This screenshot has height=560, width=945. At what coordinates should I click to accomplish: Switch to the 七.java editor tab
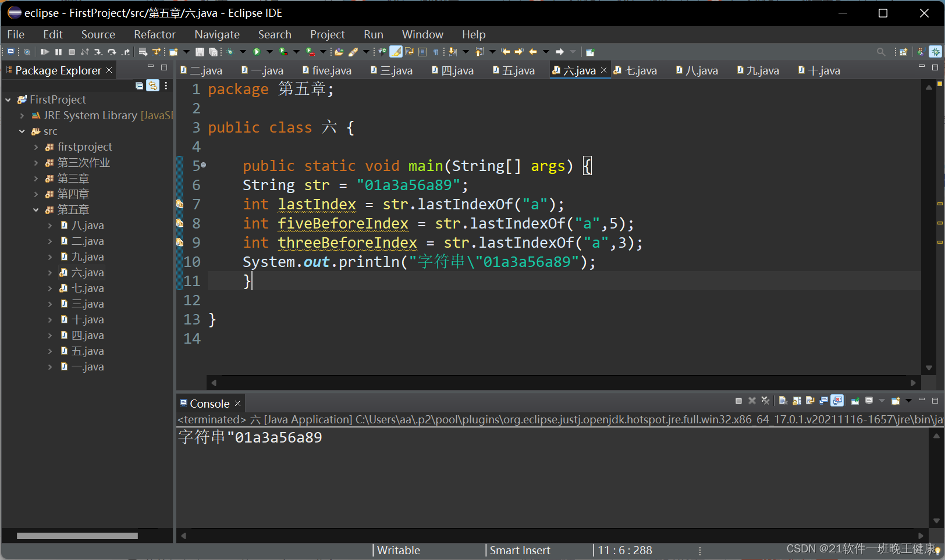(640, 70)
